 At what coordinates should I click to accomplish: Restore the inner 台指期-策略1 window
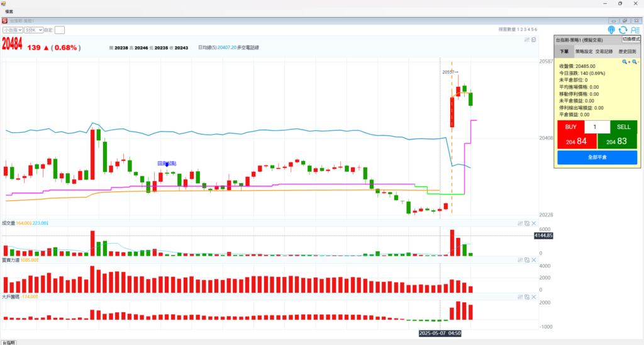click(625, 21)
